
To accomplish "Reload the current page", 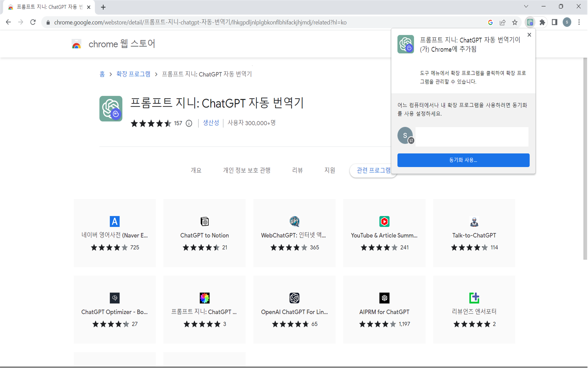I will pos(33,22).
